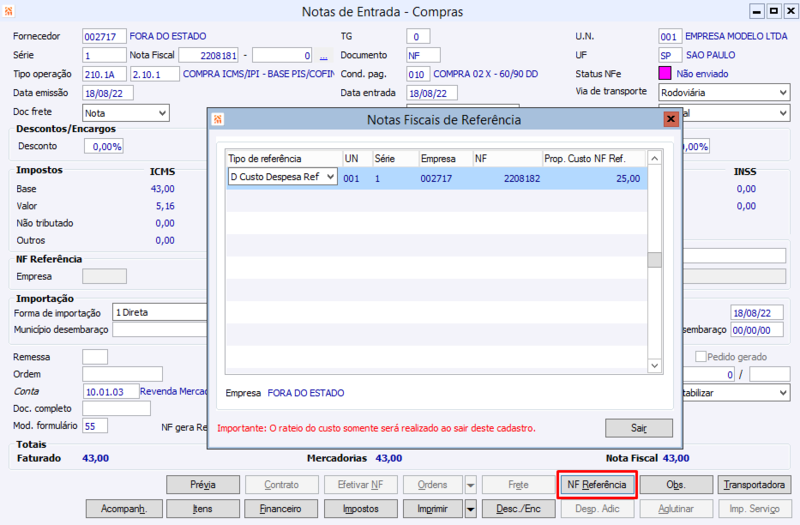Click the Data entrada field
This screenshot has width=800, height=525.
(x=432, y=93)
